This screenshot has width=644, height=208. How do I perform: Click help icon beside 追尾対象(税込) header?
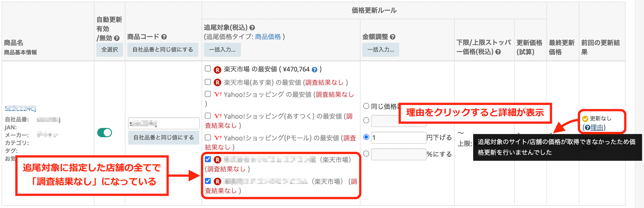(x=252, y=27)
